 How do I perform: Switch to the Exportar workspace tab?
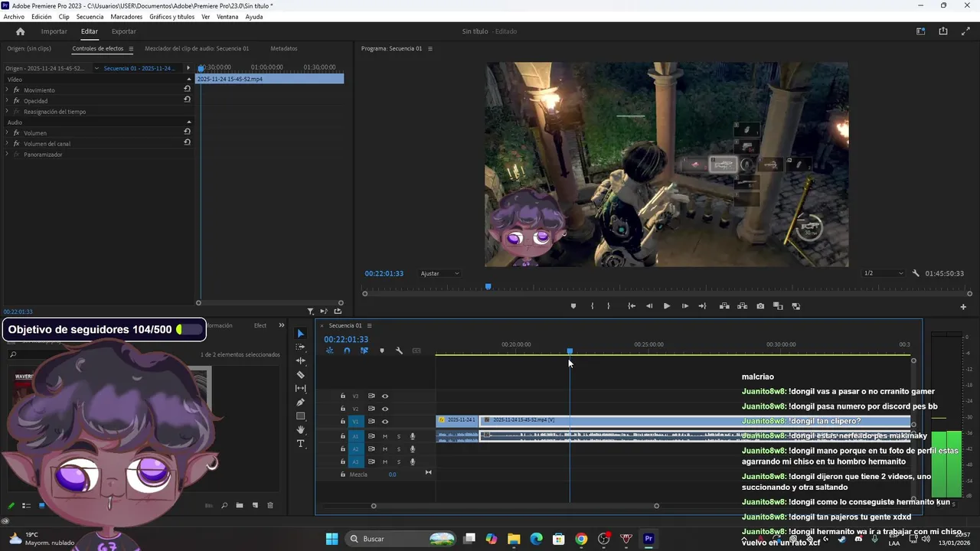coord(124,31)
